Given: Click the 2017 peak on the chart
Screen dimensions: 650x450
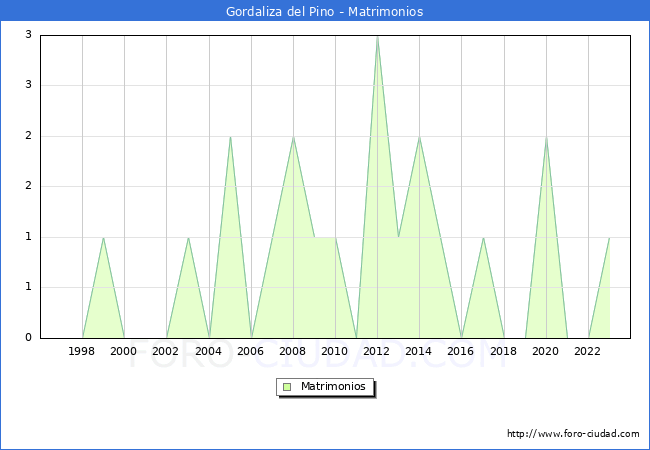Looking at the screenshot, I should 483,237.
